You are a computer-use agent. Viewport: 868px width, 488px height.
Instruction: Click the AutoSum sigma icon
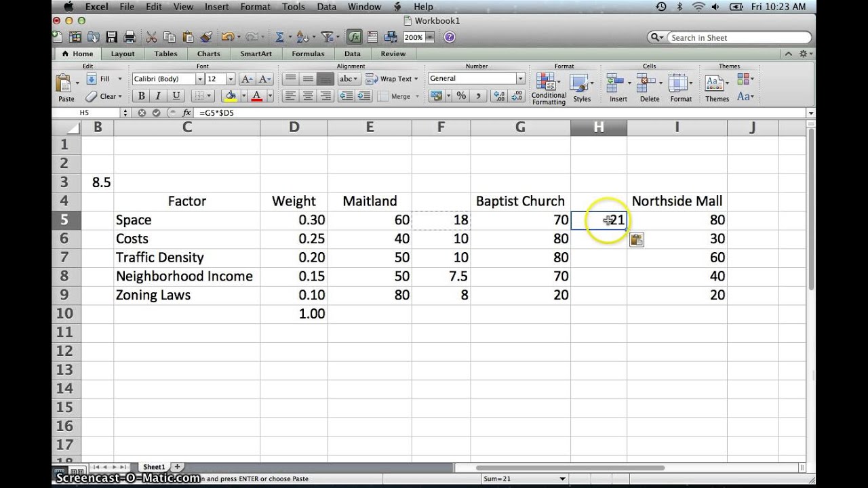coord(279,37)
